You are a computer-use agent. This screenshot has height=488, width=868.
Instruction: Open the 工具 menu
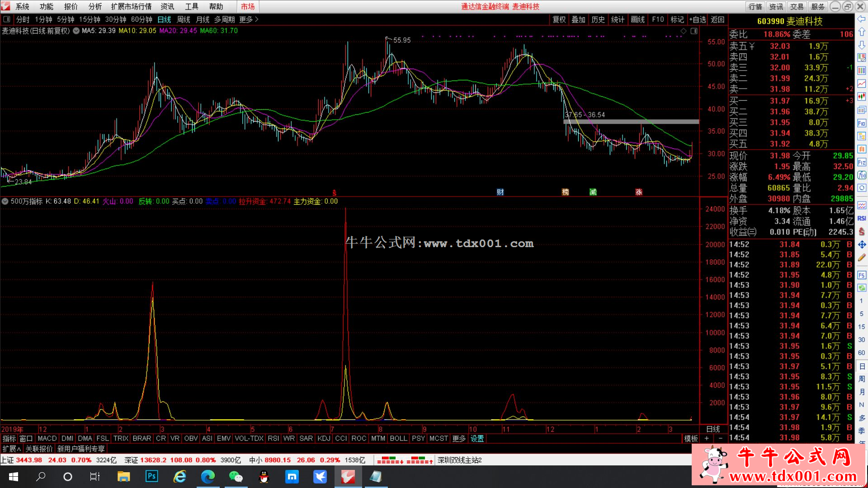coord(192,6)
